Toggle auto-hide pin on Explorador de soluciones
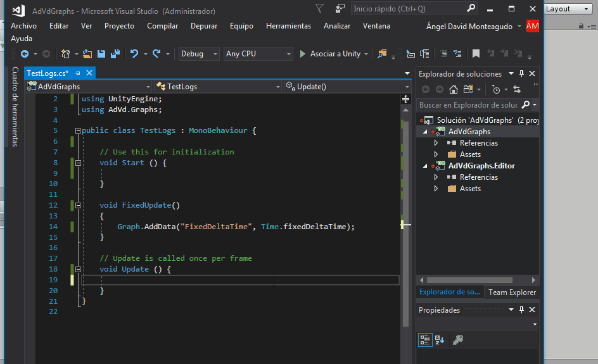Image resolution: width=598 pixels, height=364 pixels. [x=521, y=74]
